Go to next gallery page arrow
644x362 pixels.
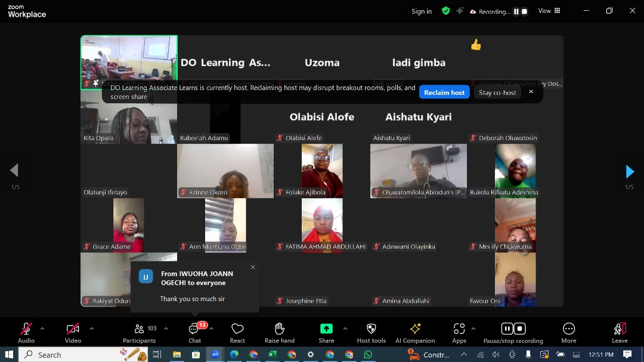(629, 172)
